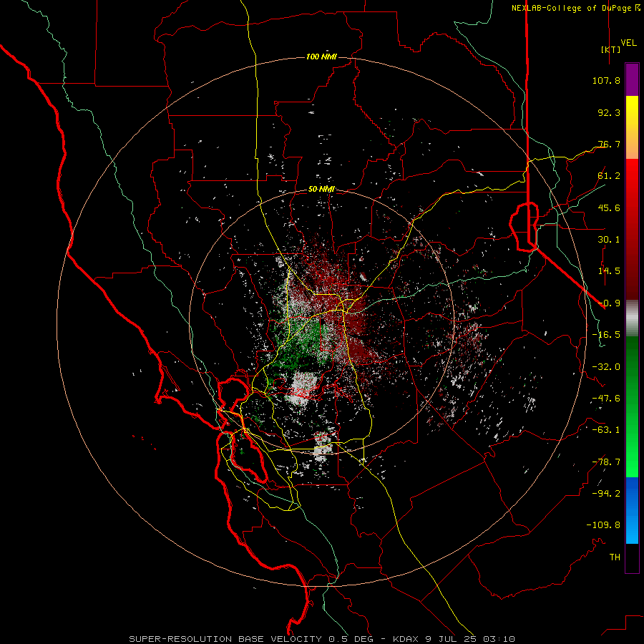Click the Super-Resolution Base Velocity caption
Viewport: 644px width, 644px height.
(322, 639)
